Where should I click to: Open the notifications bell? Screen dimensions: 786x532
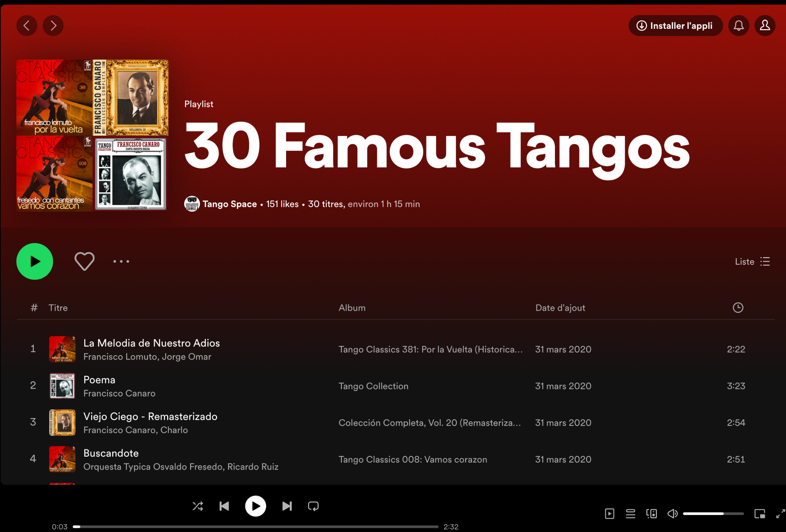(738, 25)
